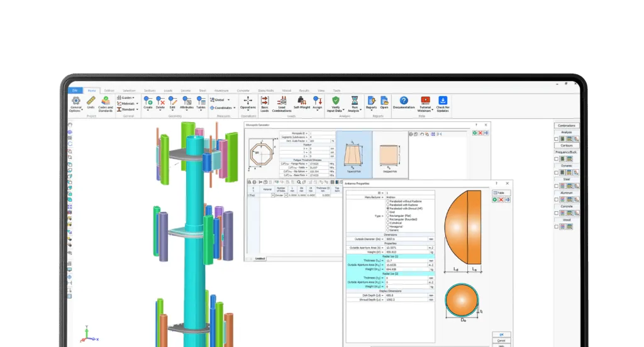
Task: Click the Outside Diameter (Do) field
Action: coord(407,239)
